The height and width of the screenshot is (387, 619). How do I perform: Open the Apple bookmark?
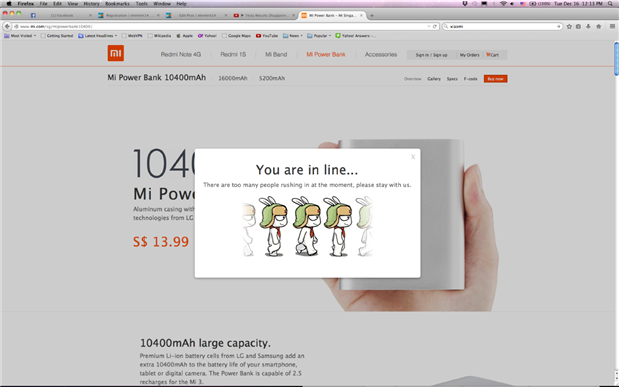[x=184, y=36]
